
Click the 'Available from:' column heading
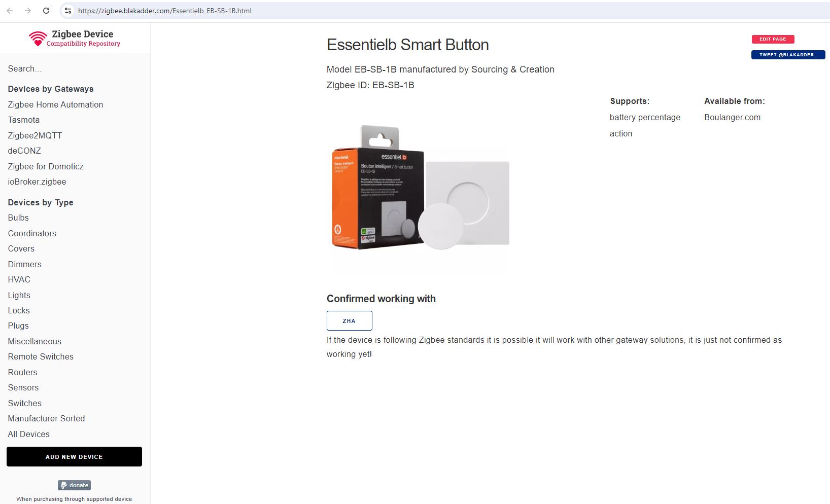click(735, 101)
